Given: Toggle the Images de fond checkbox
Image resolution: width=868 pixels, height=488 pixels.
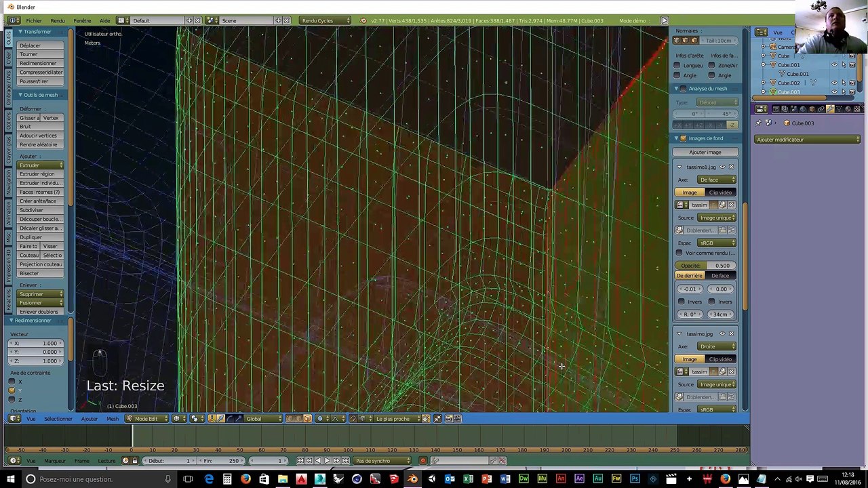Looking at the screenshot, I should pos(684,138).
